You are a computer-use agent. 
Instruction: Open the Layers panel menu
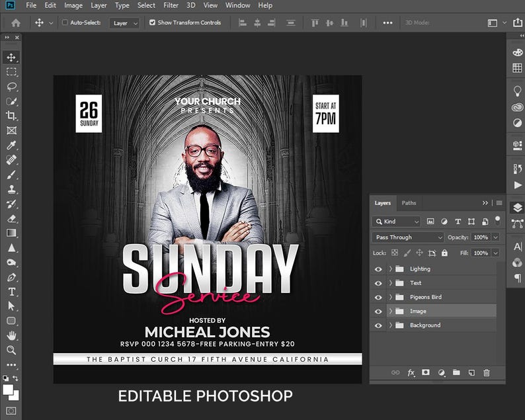click(499, 203)
